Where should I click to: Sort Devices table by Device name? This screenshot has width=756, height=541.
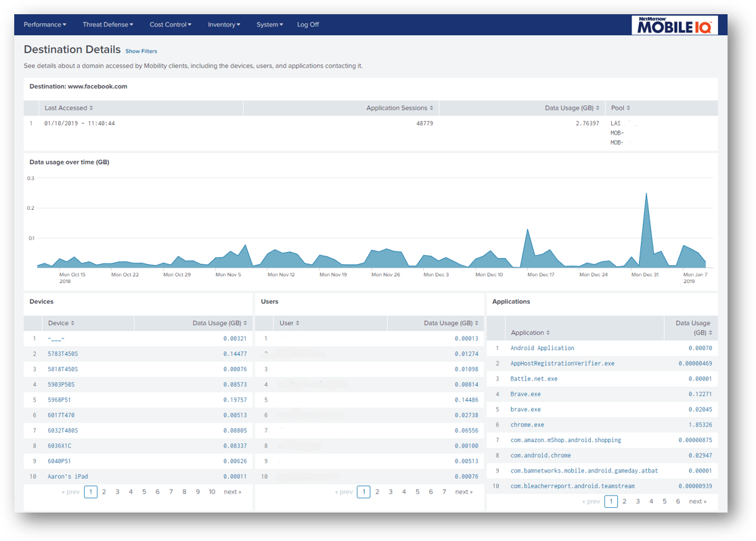click(61, 324)
